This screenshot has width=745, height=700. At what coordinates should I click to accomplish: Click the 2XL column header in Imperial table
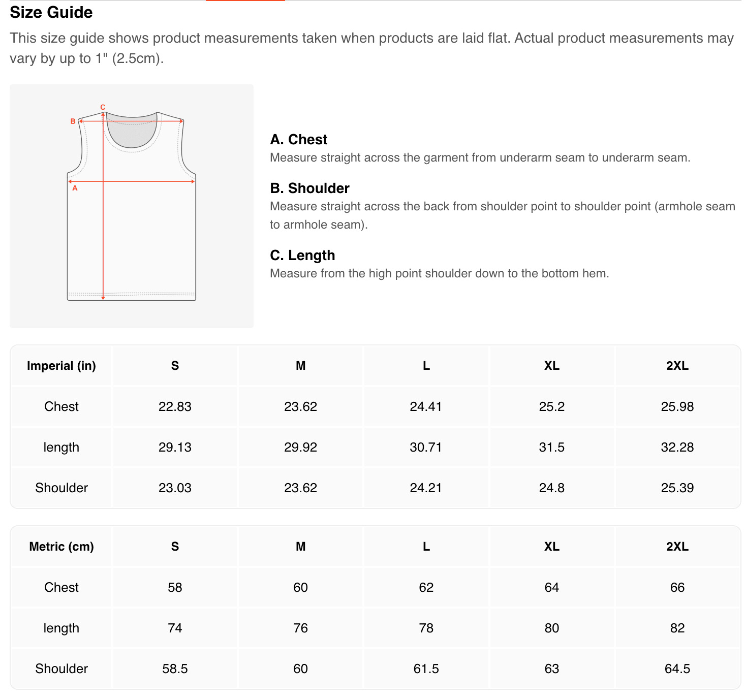click(677, 366)
